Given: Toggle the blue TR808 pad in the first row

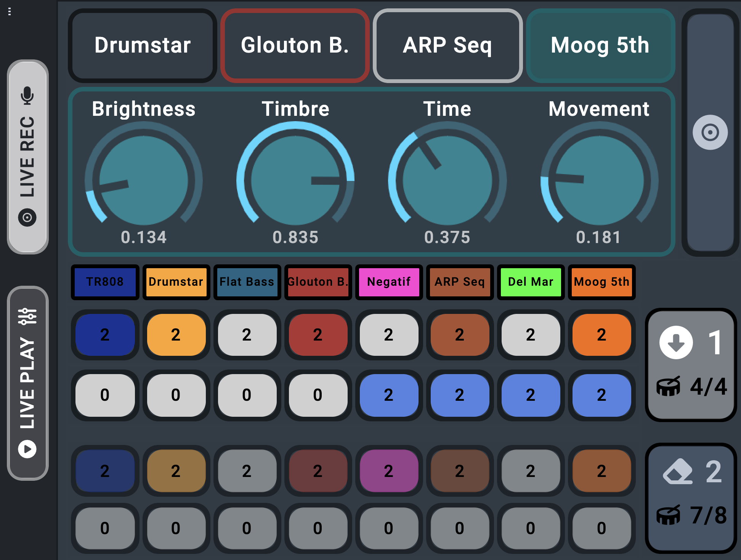Looking at the screenshot, I should 105,335.
